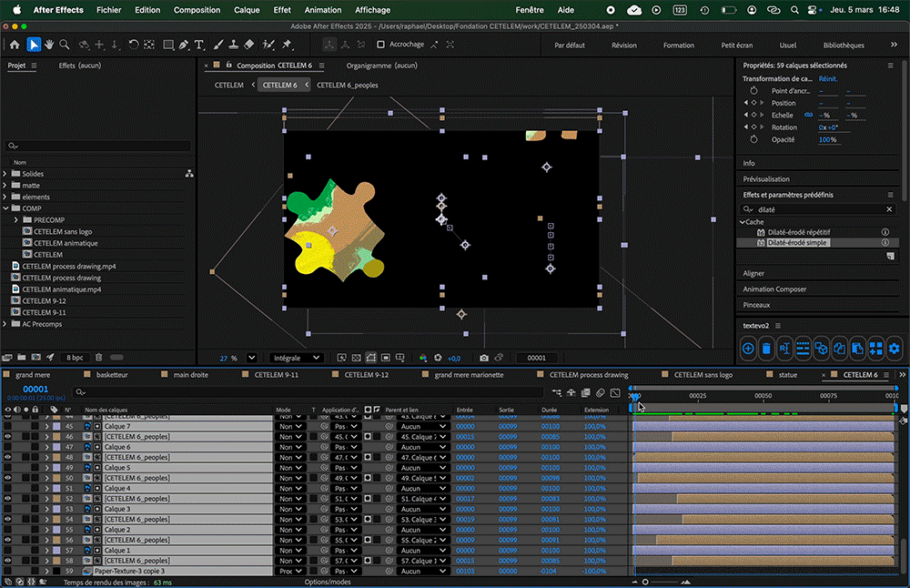Image resolution: width=910 pixels, height=588 pixels.
Task: Select the Eraser tool
Action: (248, 45)
